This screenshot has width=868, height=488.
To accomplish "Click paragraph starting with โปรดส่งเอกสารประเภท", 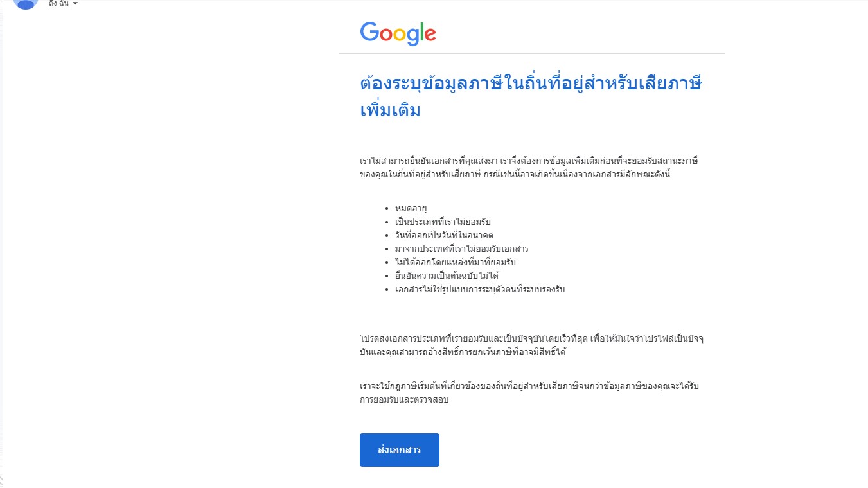I will (x=532, y=345).
